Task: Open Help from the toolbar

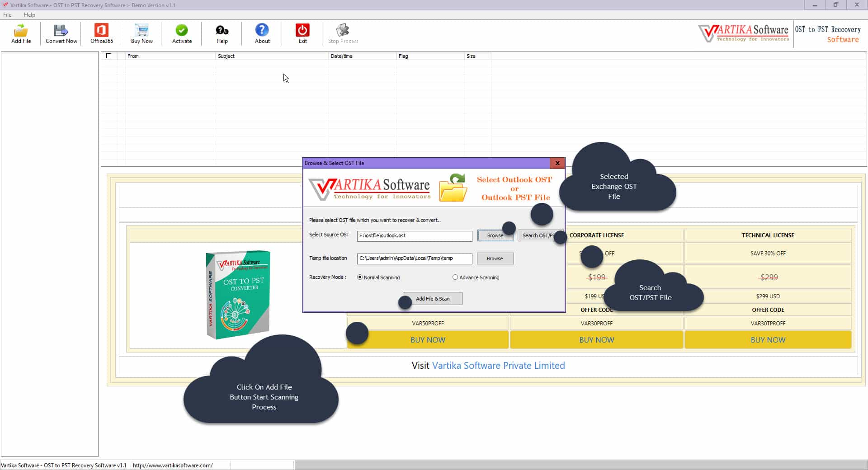Action: (x=222, y=33)
